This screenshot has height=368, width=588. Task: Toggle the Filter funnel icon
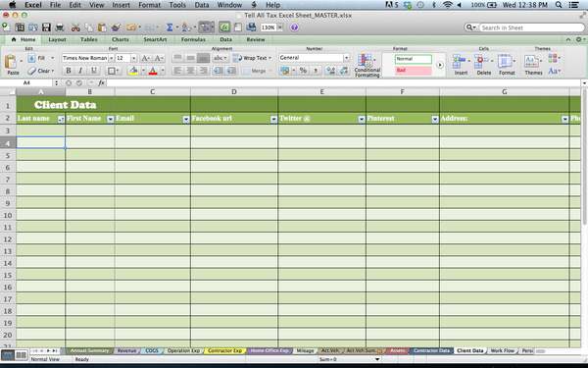point(206,27)
